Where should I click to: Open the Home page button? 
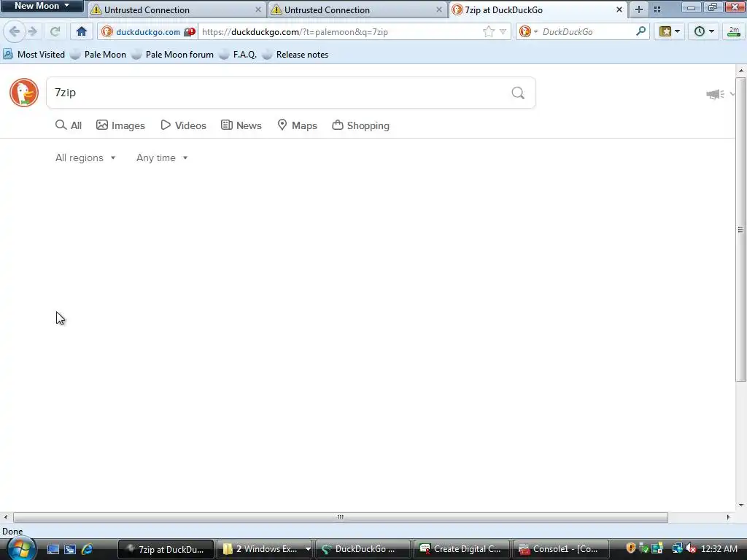[x=82, y=32]
